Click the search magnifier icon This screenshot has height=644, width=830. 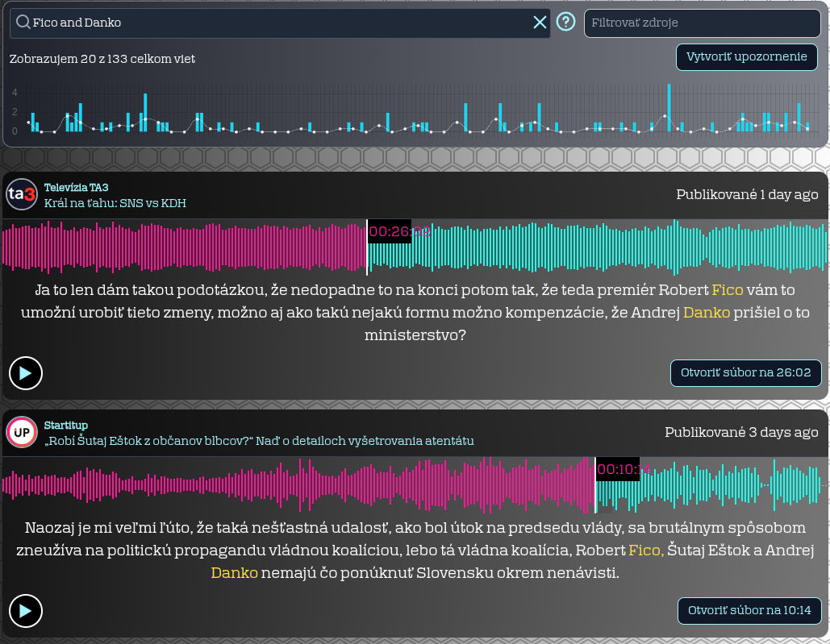pos(23,23)
